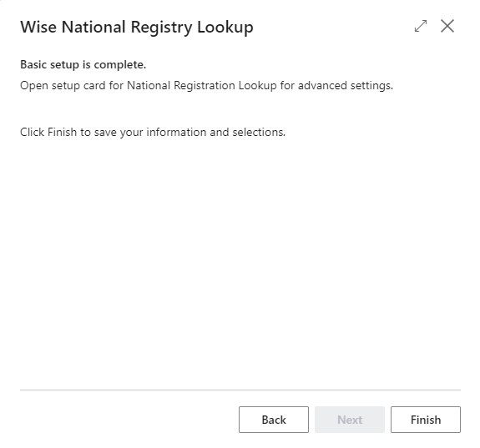This screenshot has height=448, width=480.
Task: Exit the setup wizard using the X
Action: [x=447, y=26]
